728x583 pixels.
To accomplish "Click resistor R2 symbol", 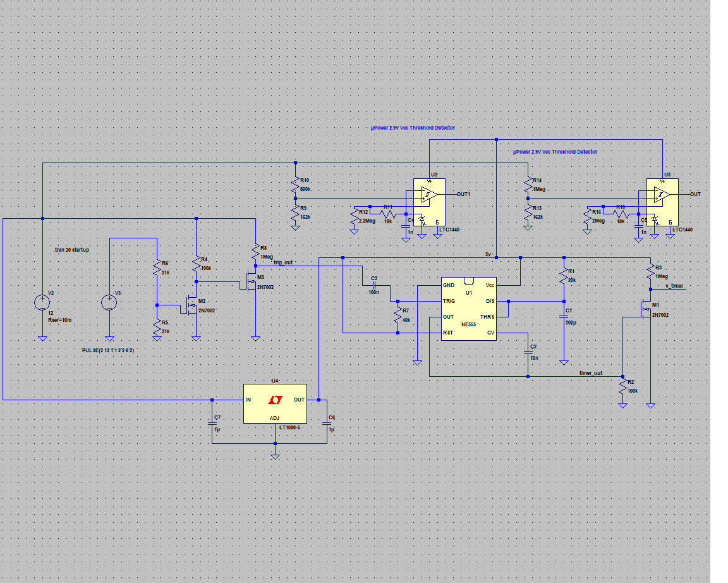I will coord(623,386).
